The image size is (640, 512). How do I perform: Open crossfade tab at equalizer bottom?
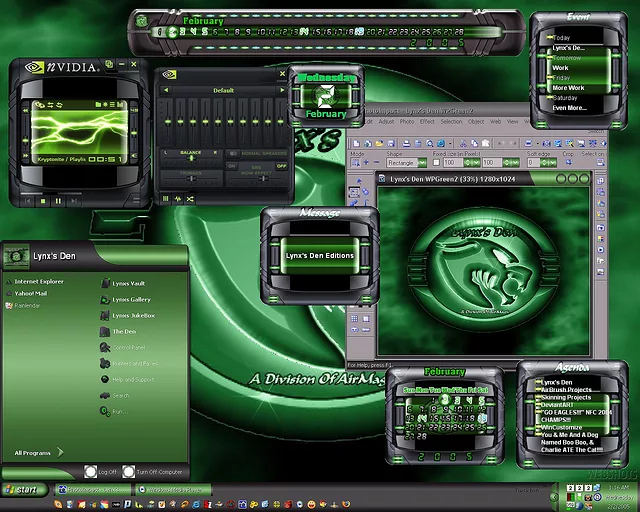coord(190,199)
